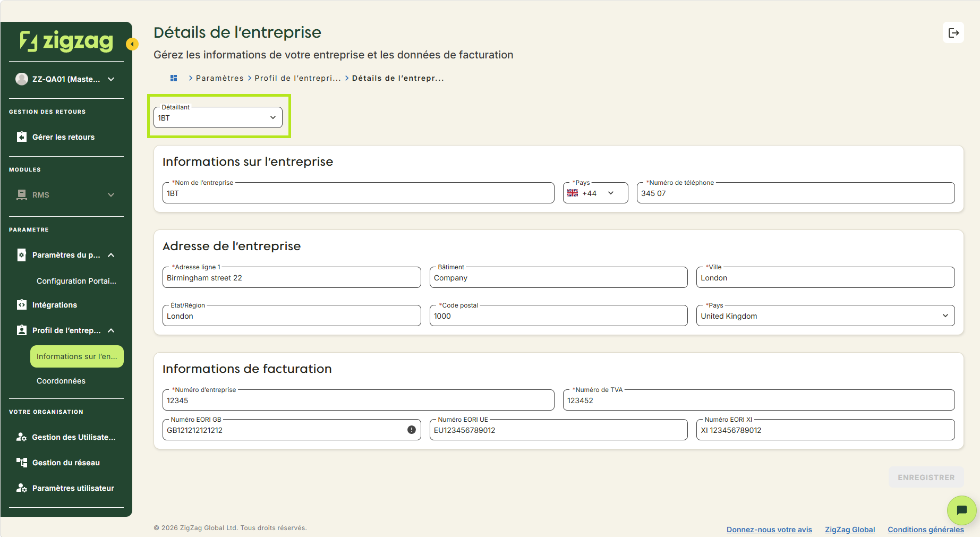Click the Paramètres du portail icon
Image resolution: width=980 pixels, height=537 pixels.
21,255
